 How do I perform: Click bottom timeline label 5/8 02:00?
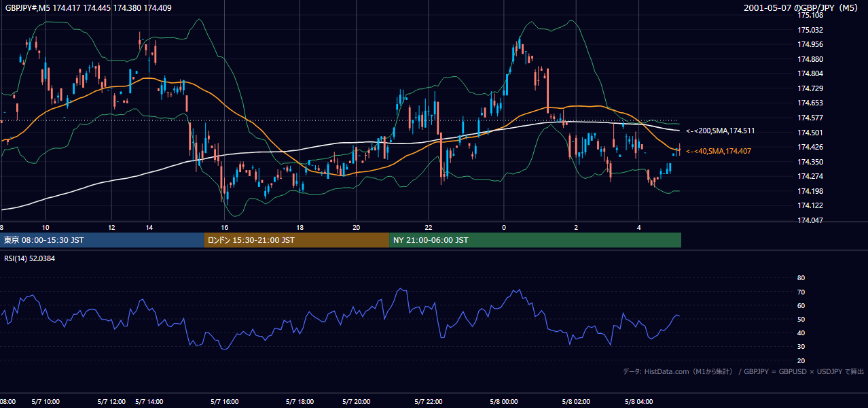click(x=576, y=402)
